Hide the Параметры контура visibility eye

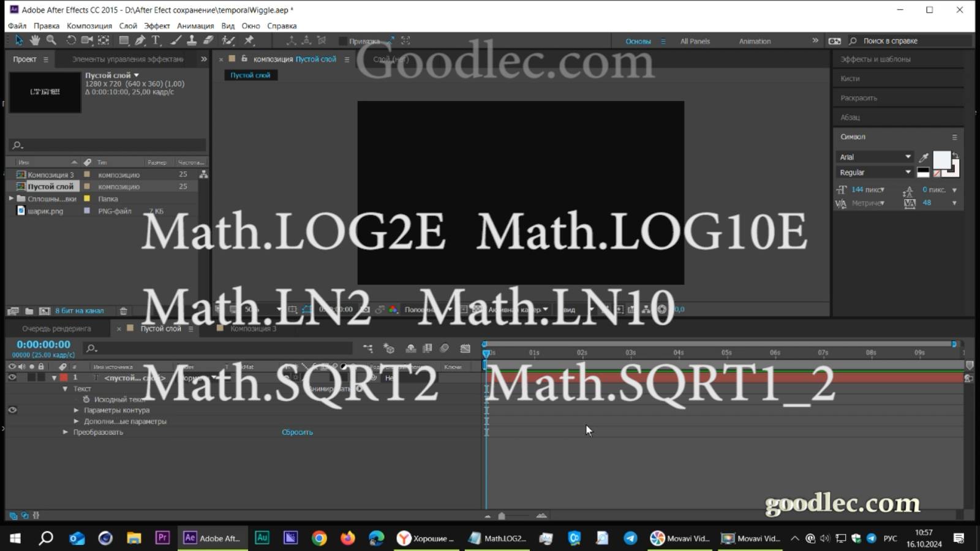pos(12,410)
